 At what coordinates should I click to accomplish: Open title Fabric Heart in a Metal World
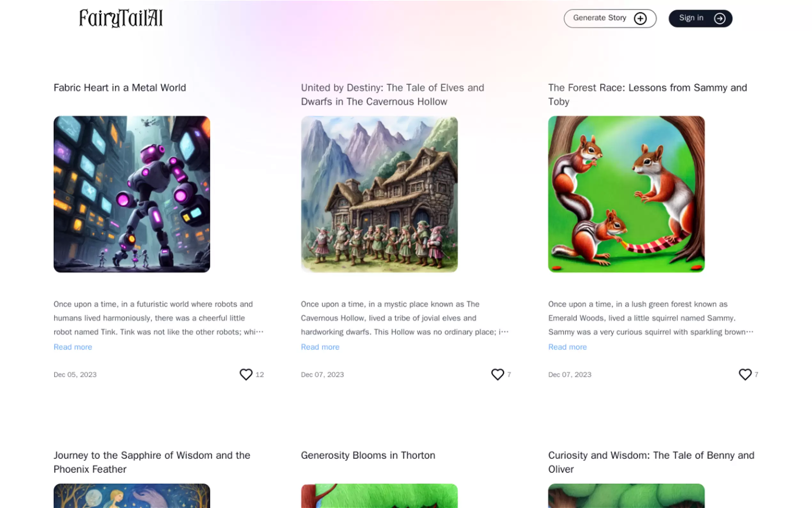(120, 88)
